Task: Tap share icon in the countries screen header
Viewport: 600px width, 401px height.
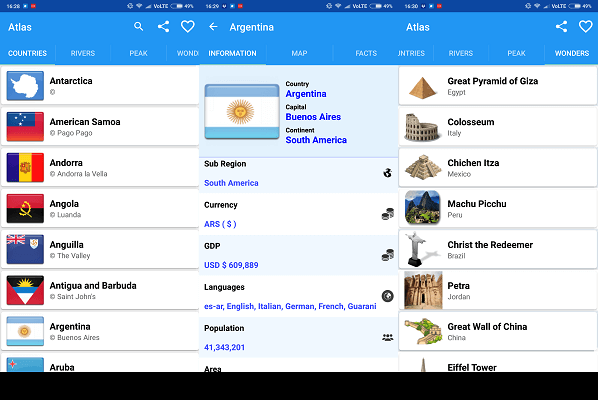Action: pyautogui.click(x=163, y=26)
